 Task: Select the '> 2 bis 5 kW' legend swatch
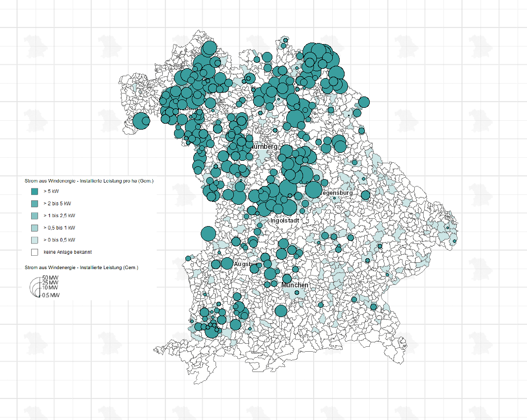(34, 203)
